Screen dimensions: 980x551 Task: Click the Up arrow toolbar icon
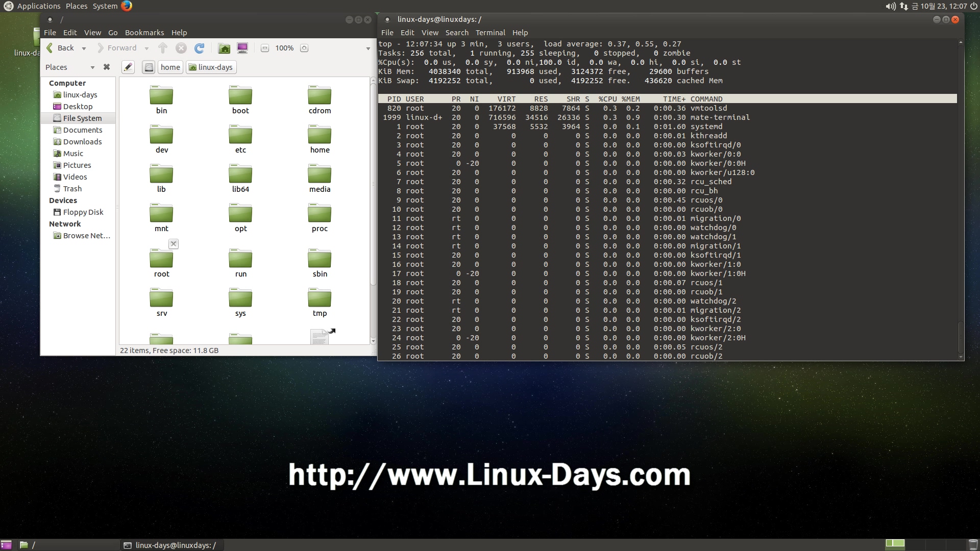pyautogui.click(x=163, y=48)
